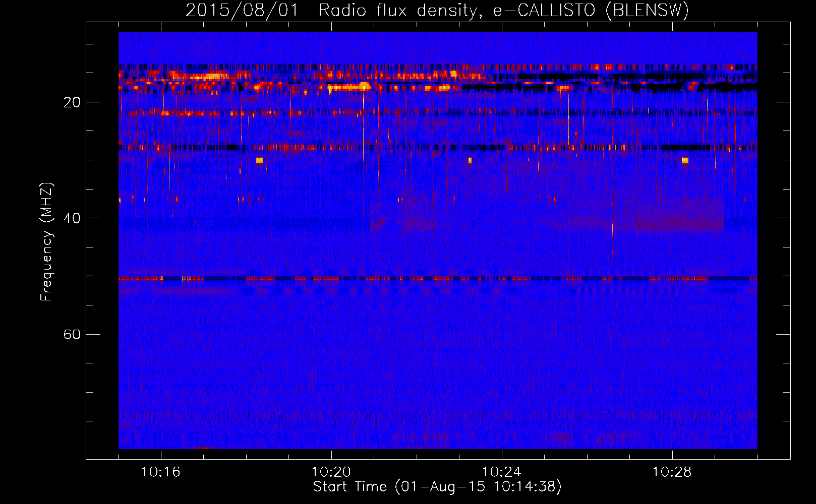This screenshot has height=504, width=816.
Task: Click the 60 frequency tick label
Action: [72, 334]
